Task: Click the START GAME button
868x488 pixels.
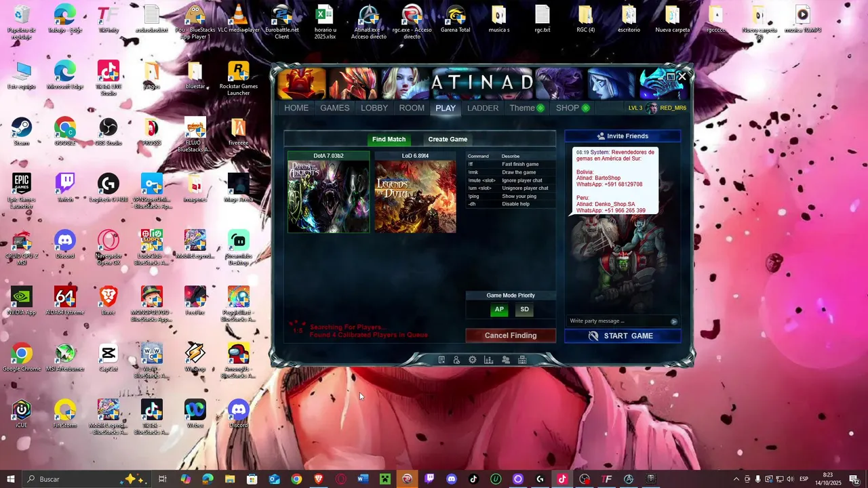Action: (623, 336)
